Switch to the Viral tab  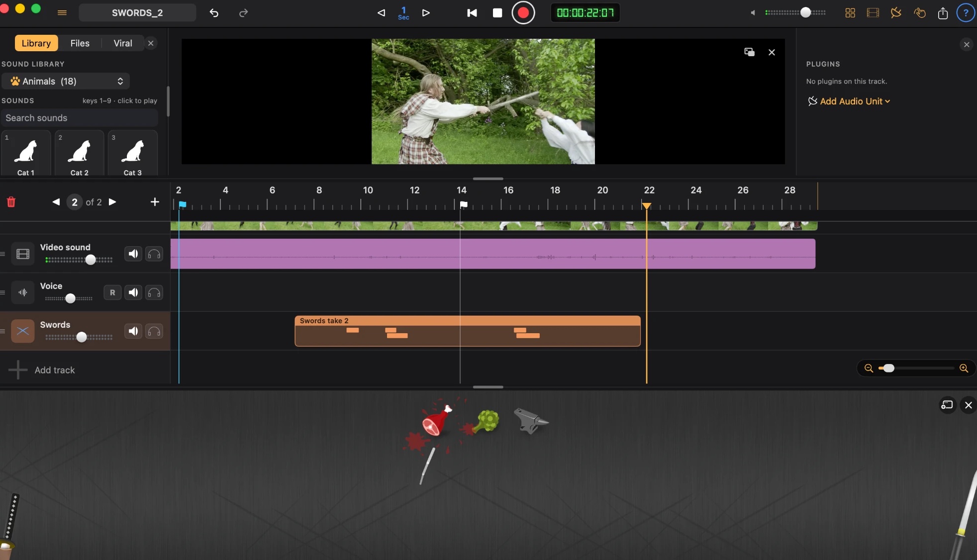[123, 43]
